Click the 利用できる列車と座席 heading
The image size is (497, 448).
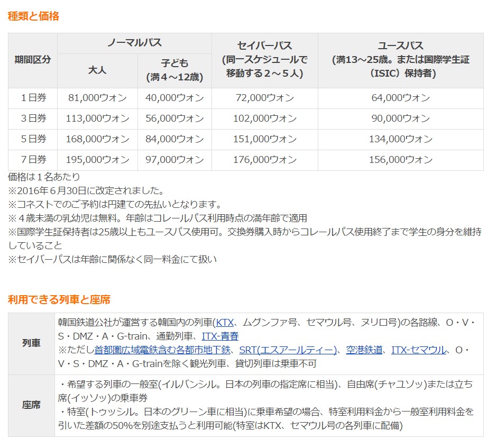(x=59, y=299)
